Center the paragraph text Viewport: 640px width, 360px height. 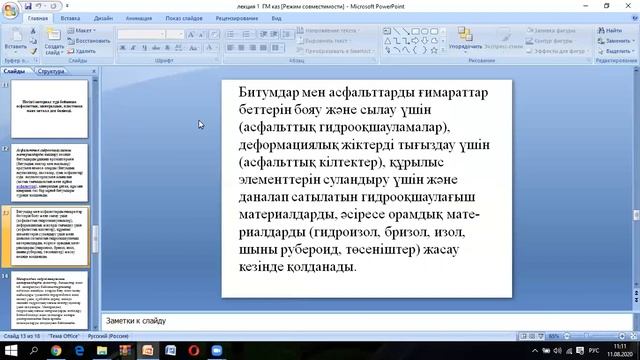[241, 48]
